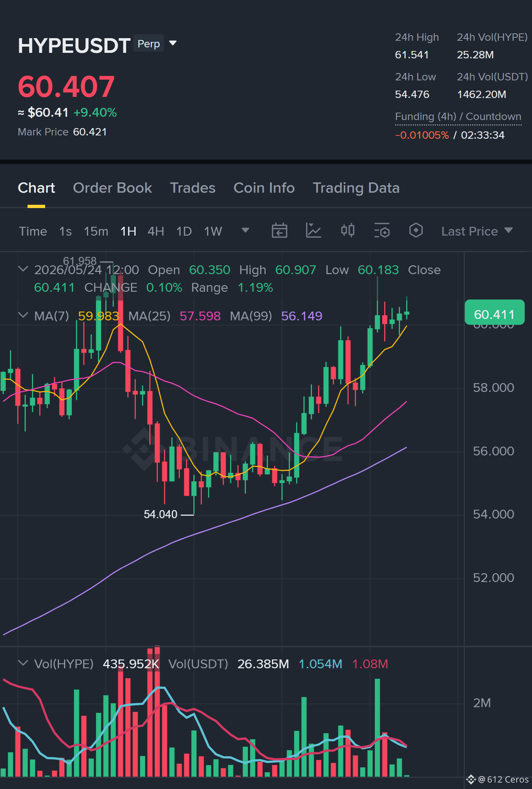This screenshot has width=532, height=789.
Task: Expand more timeframe options arrow
Action: (245, 230)
